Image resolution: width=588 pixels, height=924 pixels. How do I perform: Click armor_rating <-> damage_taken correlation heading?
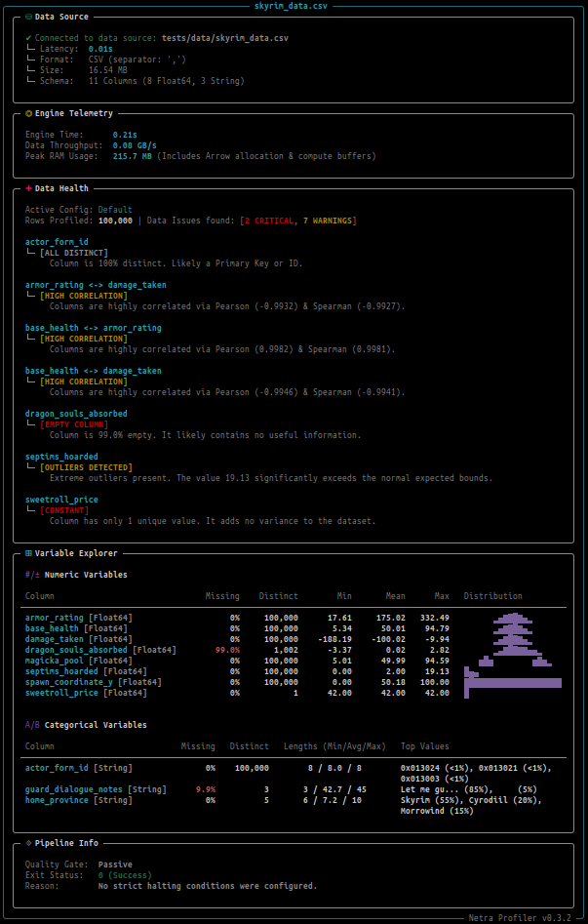coord(96,285)
